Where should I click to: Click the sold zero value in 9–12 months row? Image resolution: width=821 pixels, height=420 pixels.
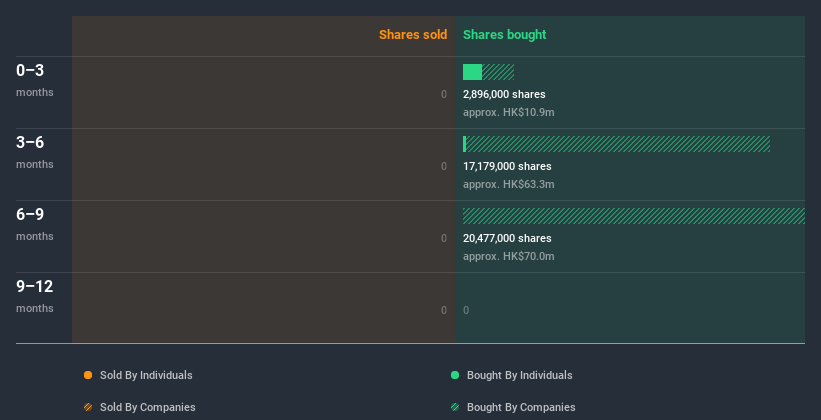point(444,310)
